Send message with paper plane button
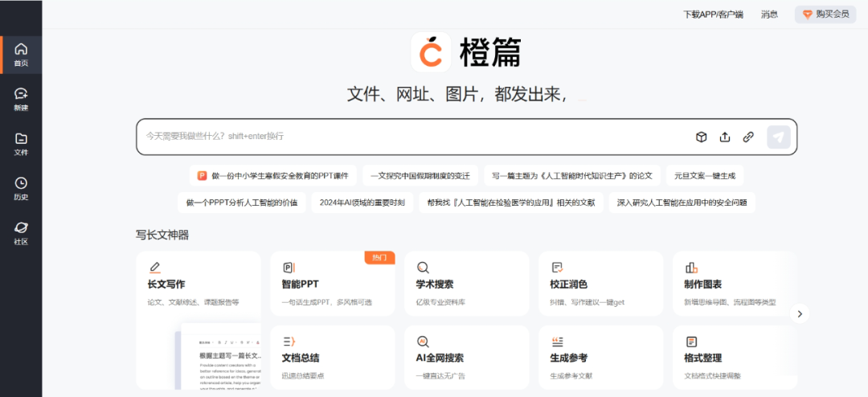The image size is (868, 397). point(778,137)
